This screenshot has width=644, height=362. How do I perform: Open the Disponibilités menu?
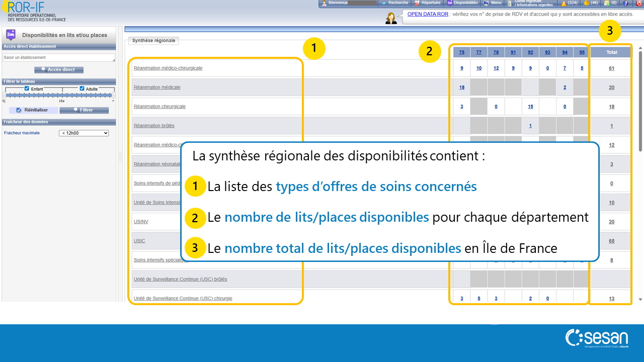(462, 3)
